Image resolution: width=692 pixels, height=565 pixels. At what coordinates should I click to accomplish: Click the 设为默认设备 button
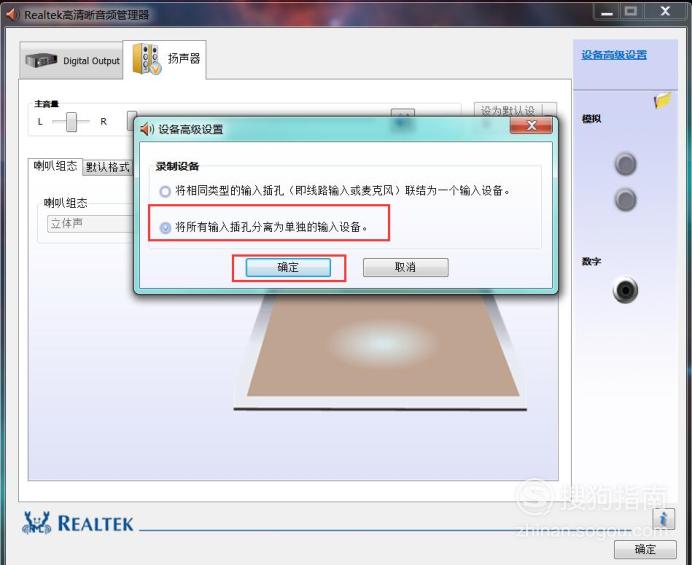tap(514, 110)
